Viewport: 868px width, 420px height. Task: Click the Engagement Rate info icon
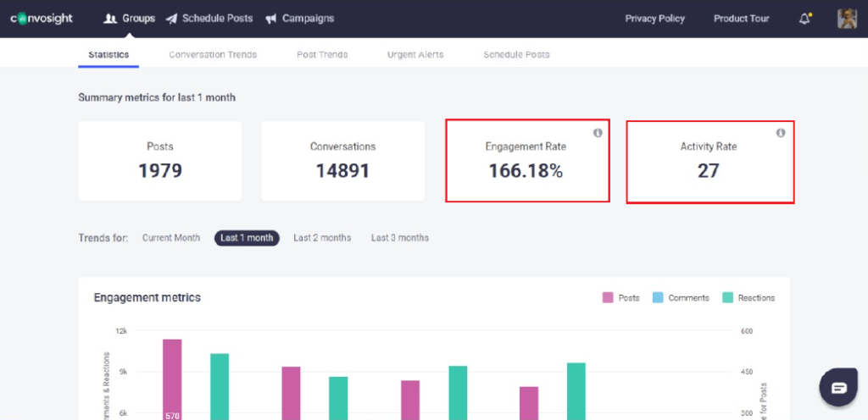pyautogui.click(x=598, y=133)
